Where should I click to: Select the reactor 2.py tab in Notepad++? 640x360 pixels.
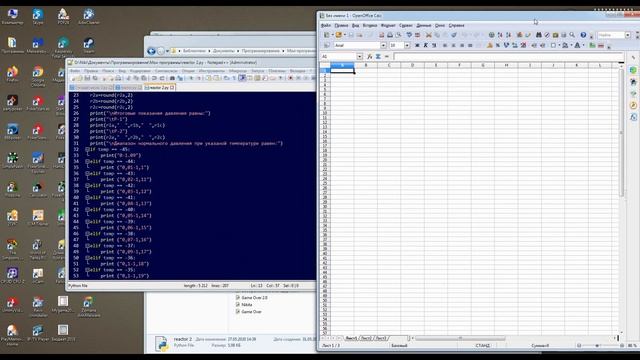coord(159,87)
